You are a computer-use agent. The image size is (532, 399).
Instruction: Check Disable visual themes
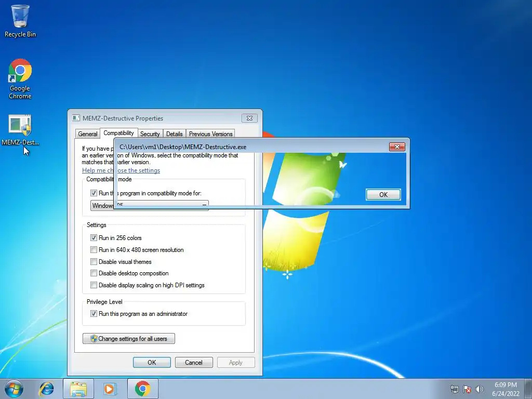pos(94,262)
